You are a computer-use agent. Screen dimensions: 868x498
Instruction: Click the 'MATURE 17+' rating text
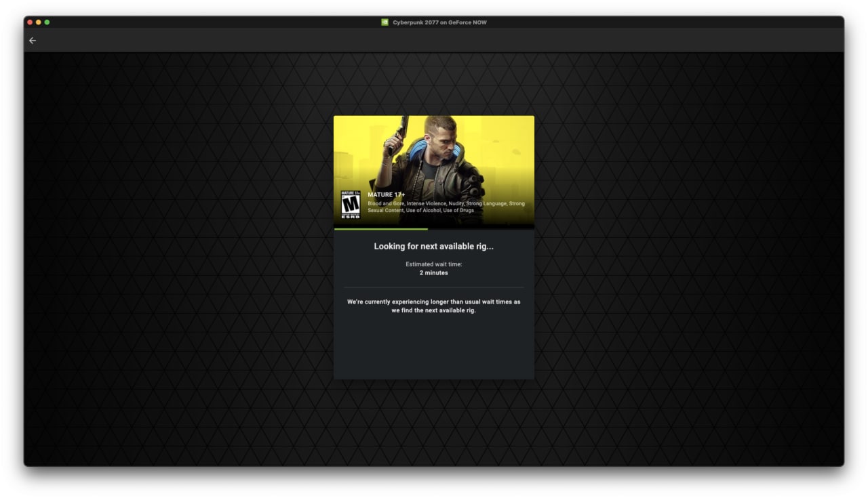[x=387, y=195]
